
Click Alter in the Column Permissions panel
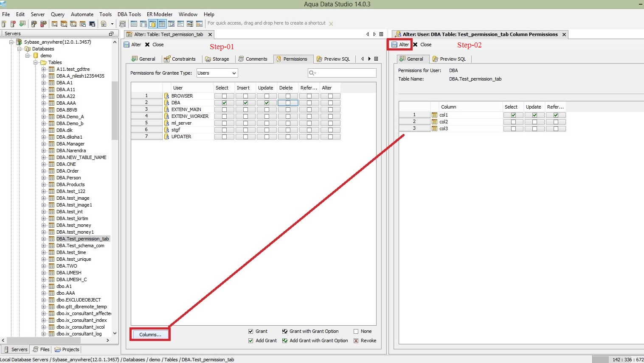(400, 45)
